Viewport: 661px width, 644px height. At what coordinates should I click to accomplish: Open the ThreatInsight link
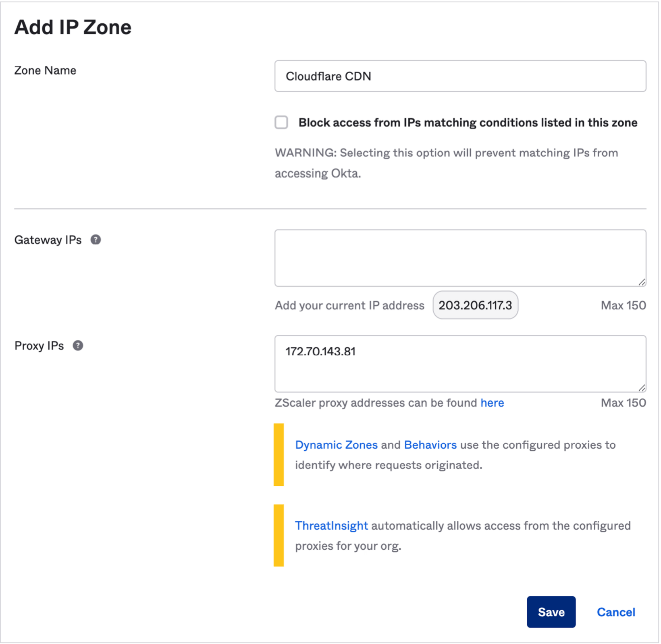[x=331, y=526]
